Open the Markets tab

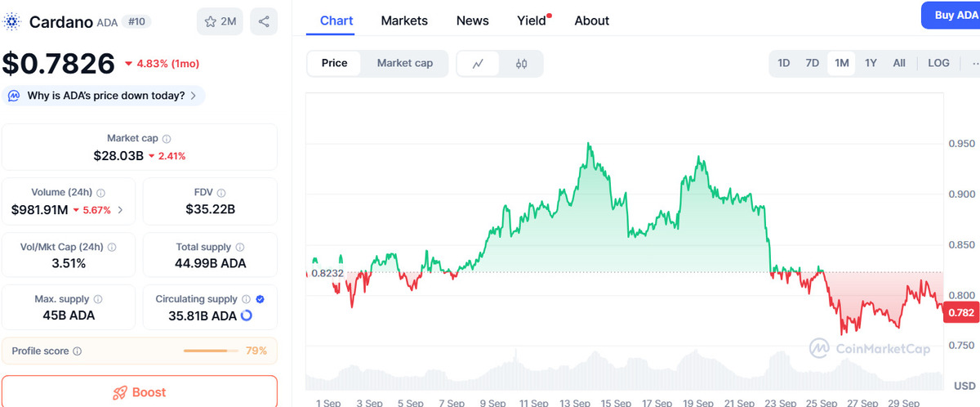click(x=404, y=20)
